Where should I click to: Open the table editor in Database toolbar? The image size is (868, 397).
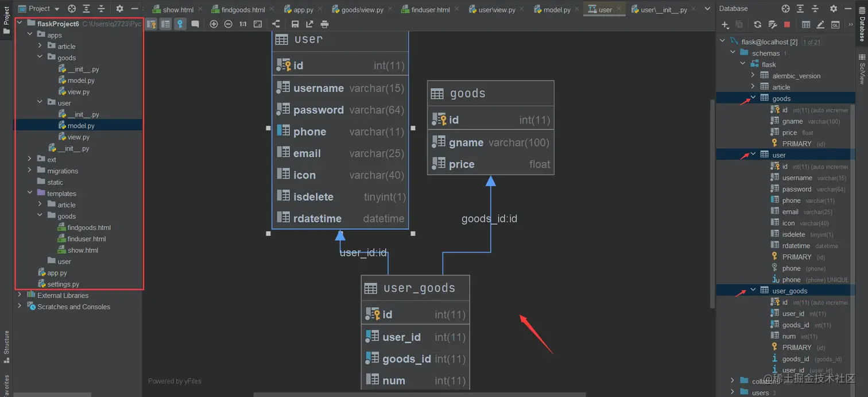pos(806,25)
